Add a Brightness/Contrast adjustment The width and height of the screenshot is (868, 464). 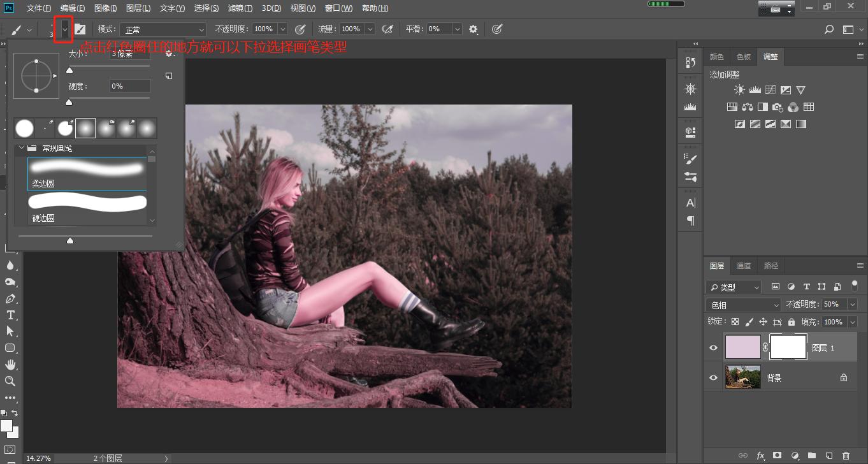[x=739, y=91]
